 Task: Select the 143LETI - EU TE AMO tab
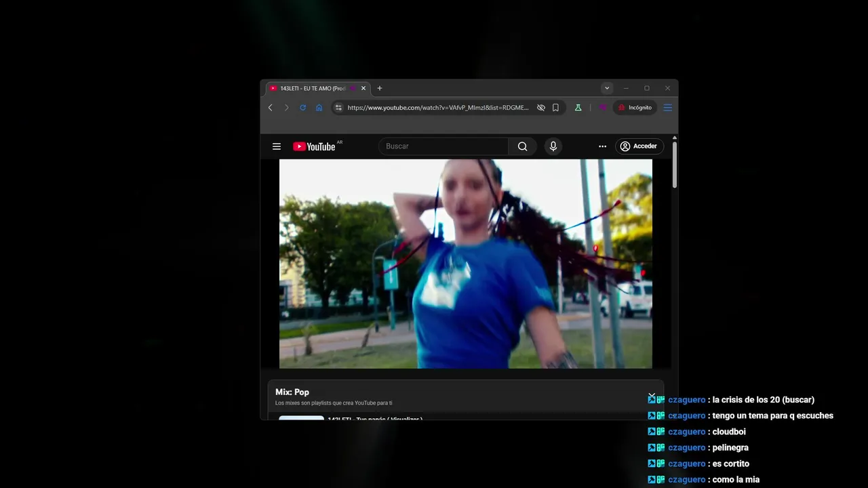(x=317, y=88)
